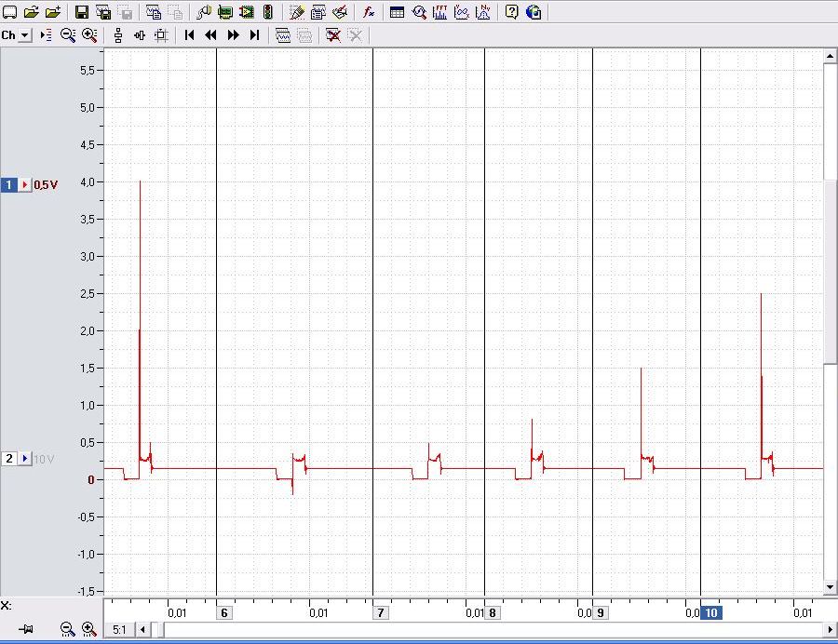
Task: Open the X-Y plot icon
Action: click(462, 12)
